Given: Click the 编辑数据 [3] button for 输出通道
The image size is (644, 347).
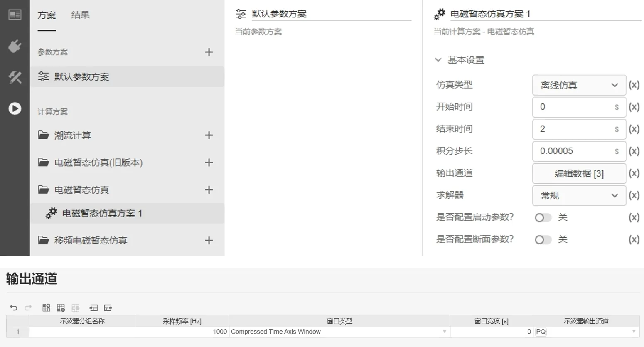Looking at the screenshot, I should click(578, 173).
